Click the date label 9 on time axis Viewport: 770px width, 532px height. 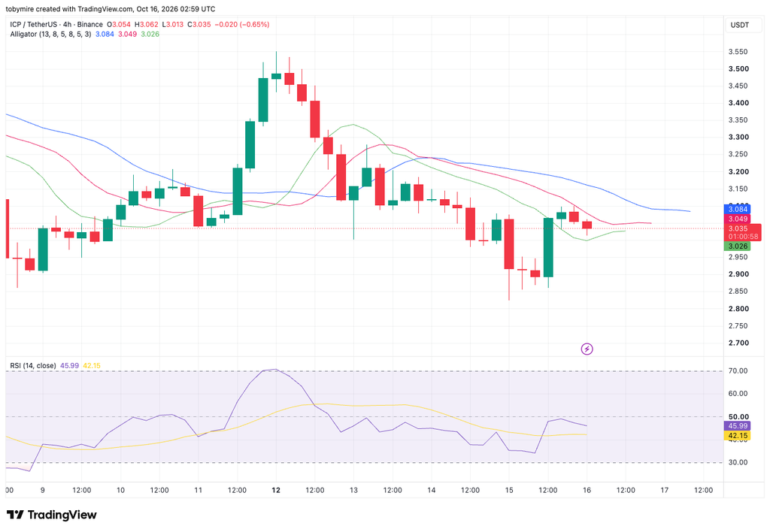click(43, 490)
